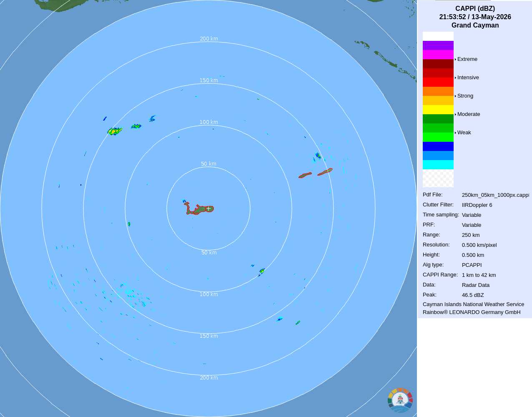The image size is (532, 417).
Task: Click the small arrow beside Extreme label
Action: pyautogui.click(x=455, y=59)
